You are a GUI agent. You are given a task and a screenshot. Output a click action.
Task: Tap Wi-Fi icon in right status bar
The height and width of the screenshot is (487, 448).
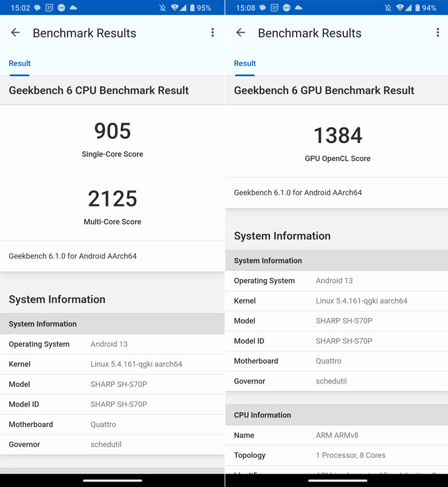pos(400,8)
